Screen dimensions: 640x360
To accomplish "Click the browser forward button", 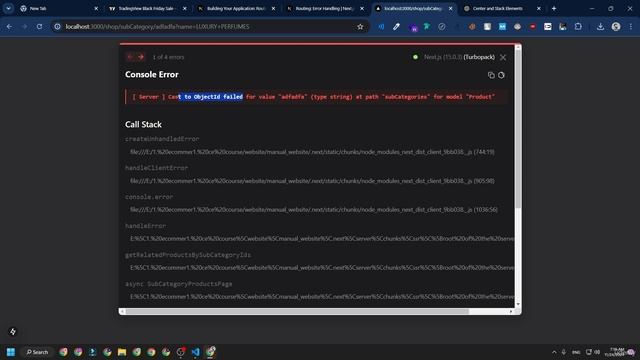I will coord(24,27).
